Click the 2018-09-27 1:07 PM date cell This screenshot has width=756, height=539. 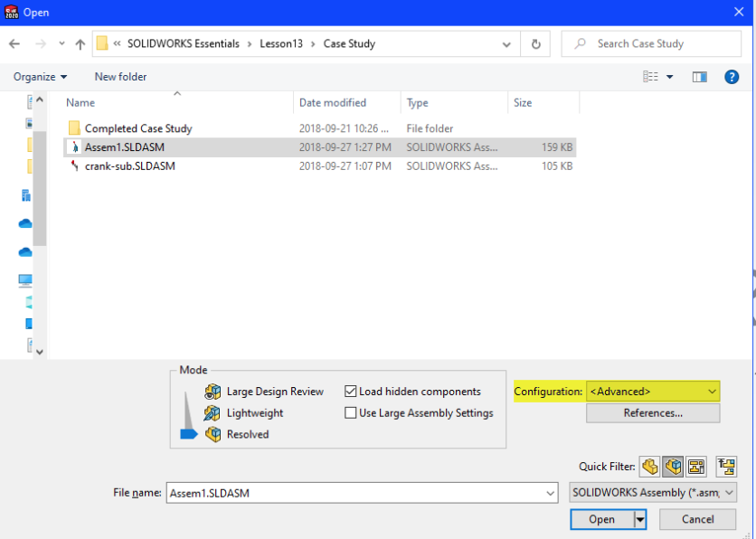coord(345,165)
